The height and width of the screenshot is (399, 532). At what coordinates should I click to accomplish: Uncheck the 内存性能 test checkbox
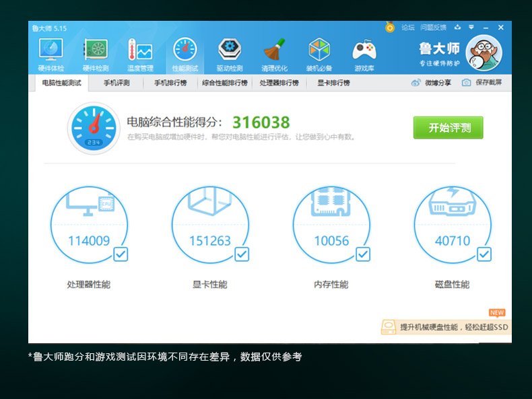click(x=363, y=254)
